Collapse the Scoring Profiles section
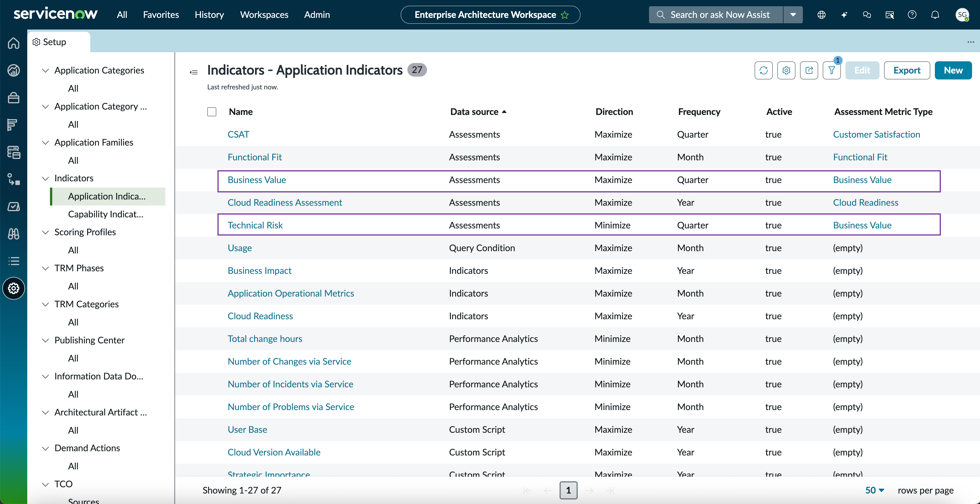Viewport: 980px width, 504px height. tap(45, 232)
